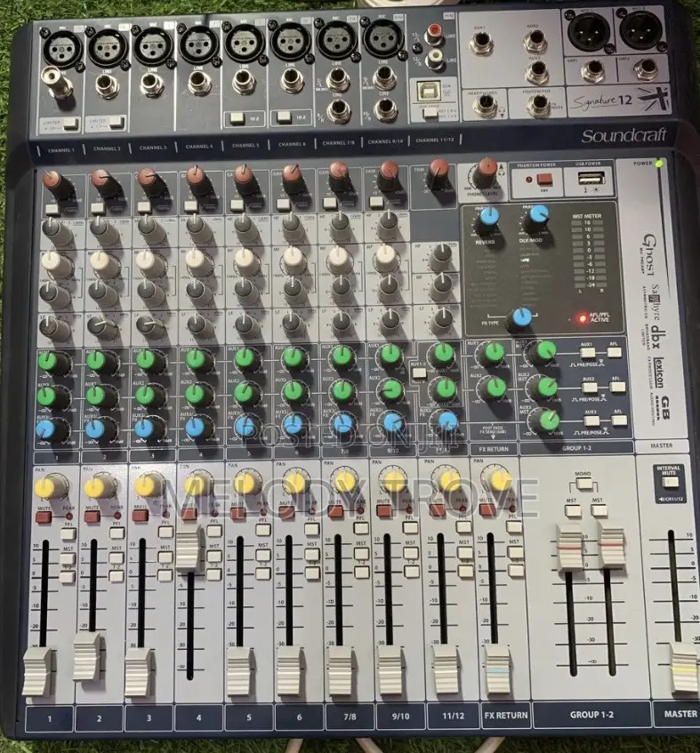Tap the bottom 7/8 channel label
Viewport: 700px width, 753px height.
coord(350,717)
